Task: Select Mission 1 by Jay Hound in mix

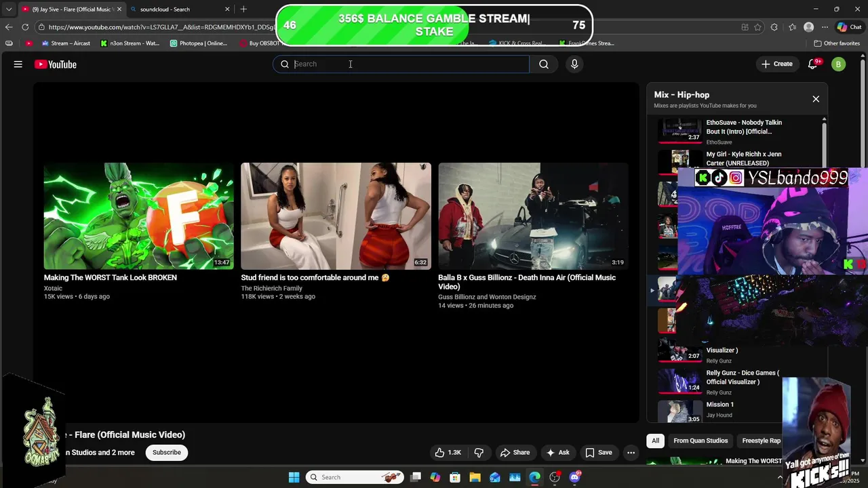Action: point(719,409)
